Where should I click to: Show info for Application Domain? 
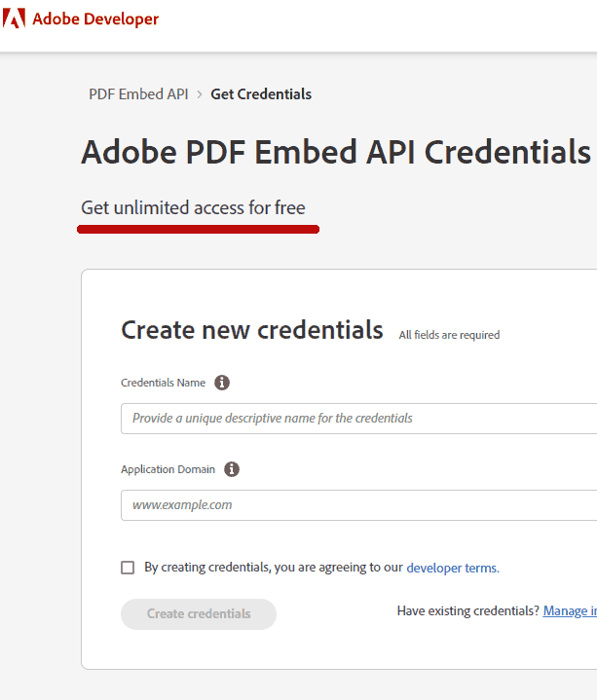231,469
